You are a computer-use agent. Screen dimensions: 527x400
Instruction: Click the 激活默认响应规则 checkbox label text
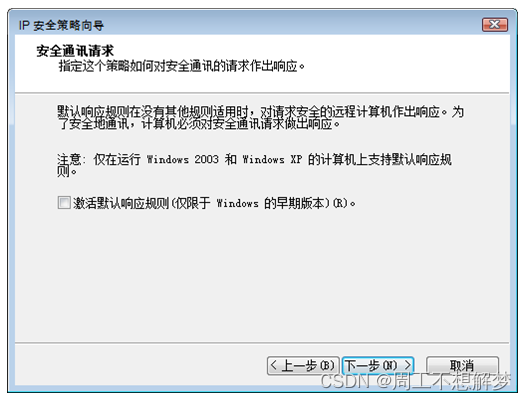click(214, 203)
